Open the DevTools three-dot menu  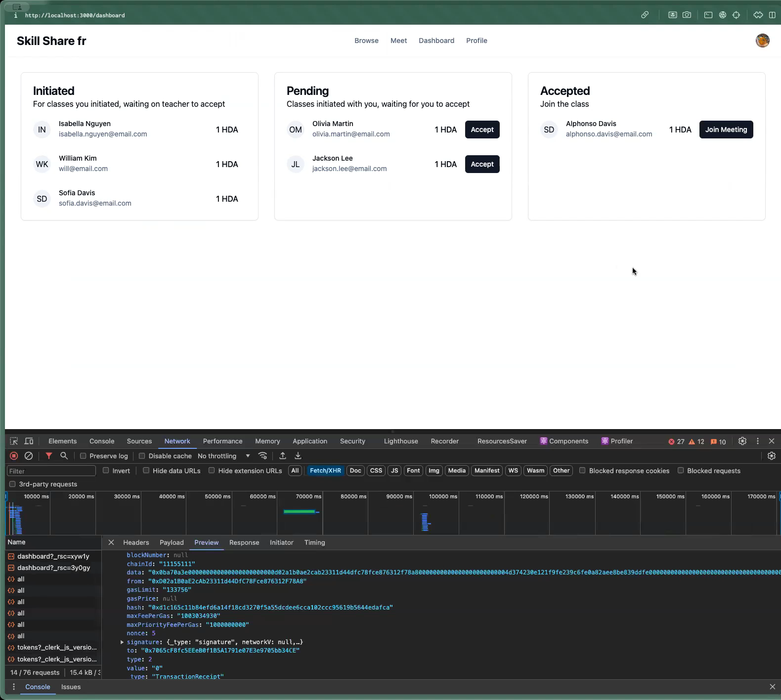[x=758, y=441]
